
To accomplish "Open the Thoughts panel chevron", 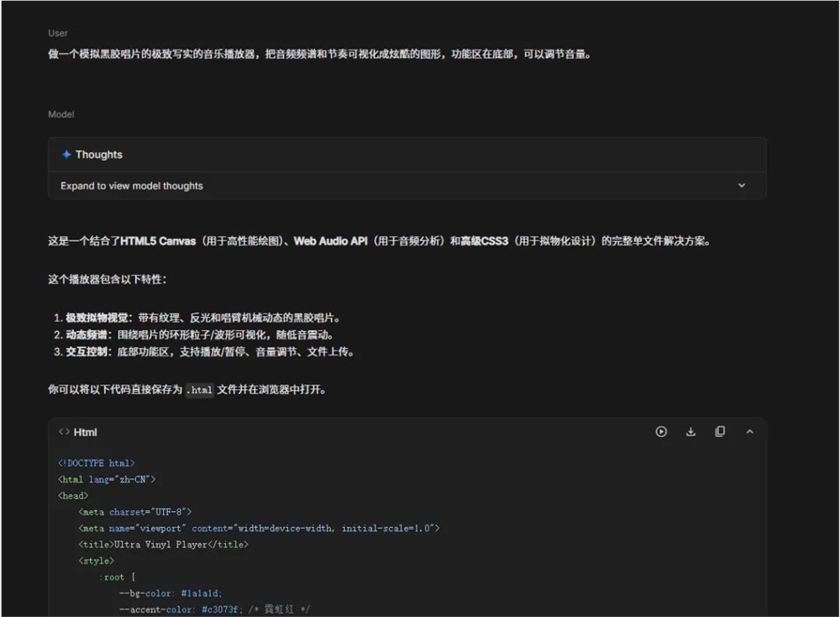I will point(742,185).
